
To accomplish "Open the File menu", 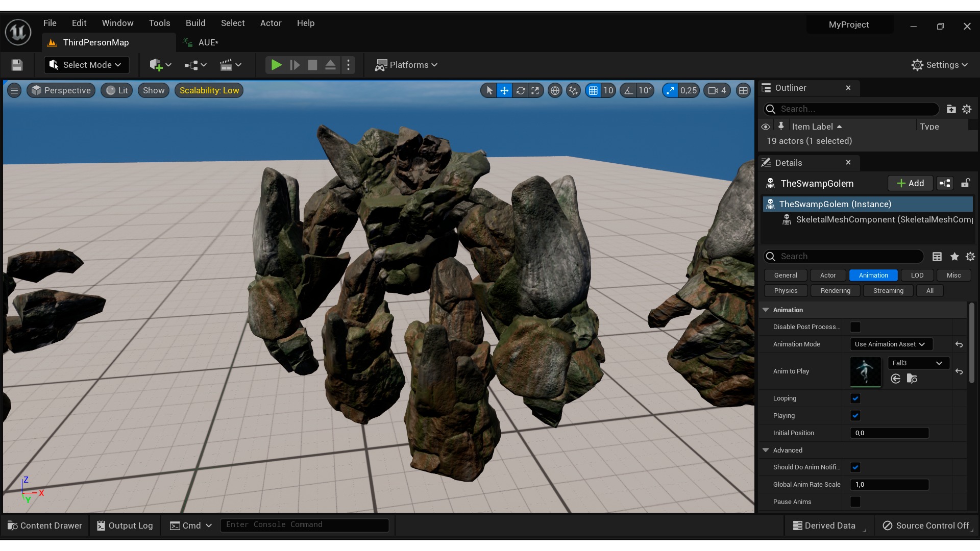I will coord(50,23).
